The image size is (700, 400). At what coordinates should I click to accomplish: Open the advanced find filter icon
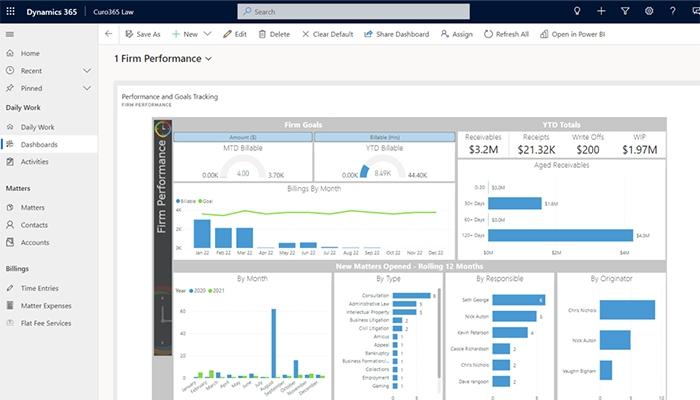[625, 11]
